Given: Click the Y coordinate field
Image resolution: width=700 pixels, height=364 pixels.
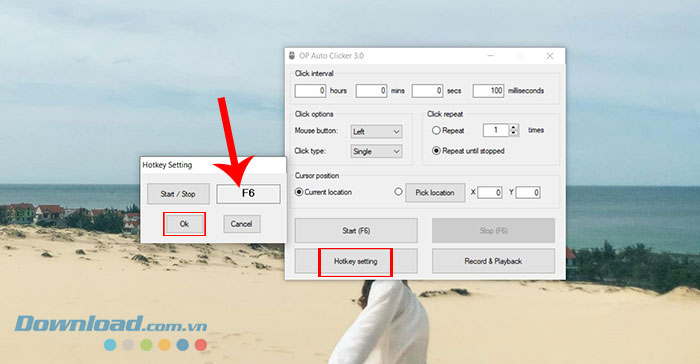Looking at the screenshot, I should click(528, 192).
